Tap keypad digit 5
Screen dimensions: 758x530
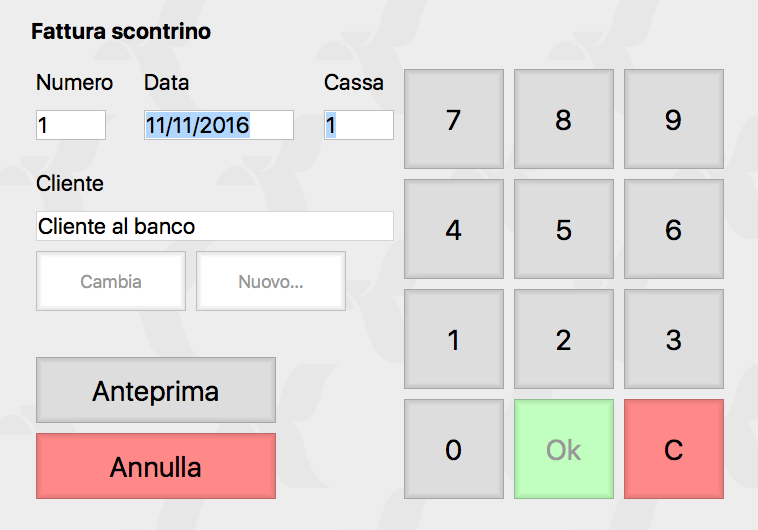563,229
